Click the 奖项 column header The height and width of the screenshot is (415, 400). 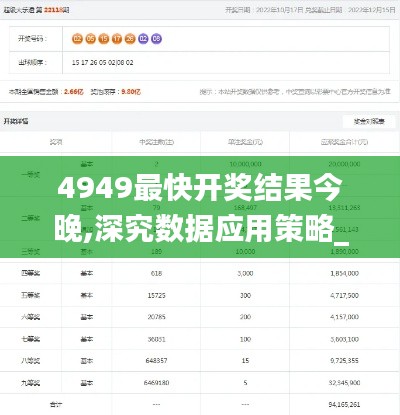(56, 142)
